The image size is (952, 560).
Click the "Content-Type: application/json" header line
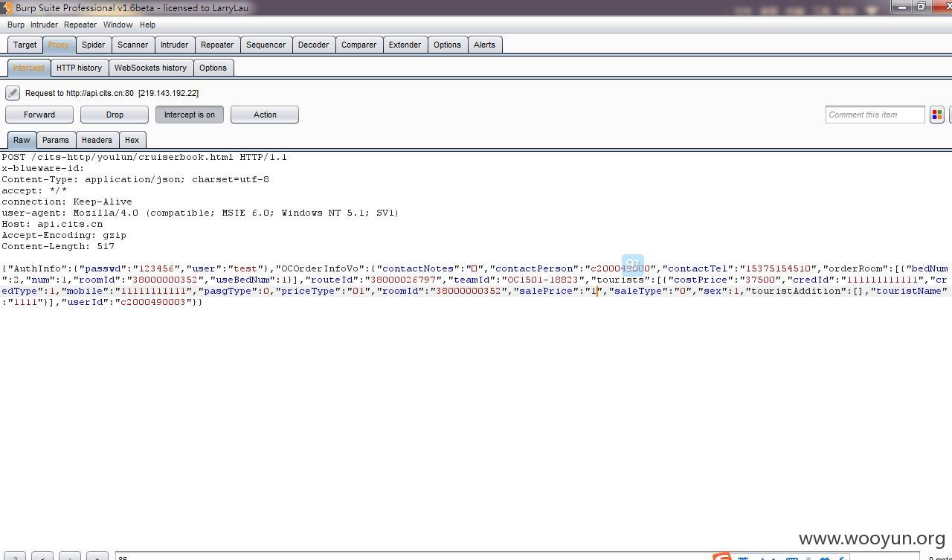click(135, 179)
